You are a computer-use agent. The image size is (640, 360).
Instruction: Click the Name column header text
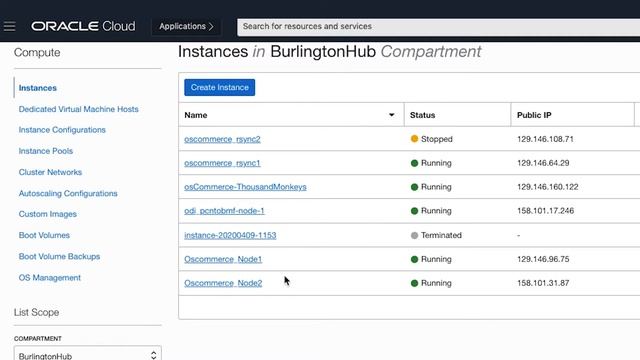pos(196,115)
